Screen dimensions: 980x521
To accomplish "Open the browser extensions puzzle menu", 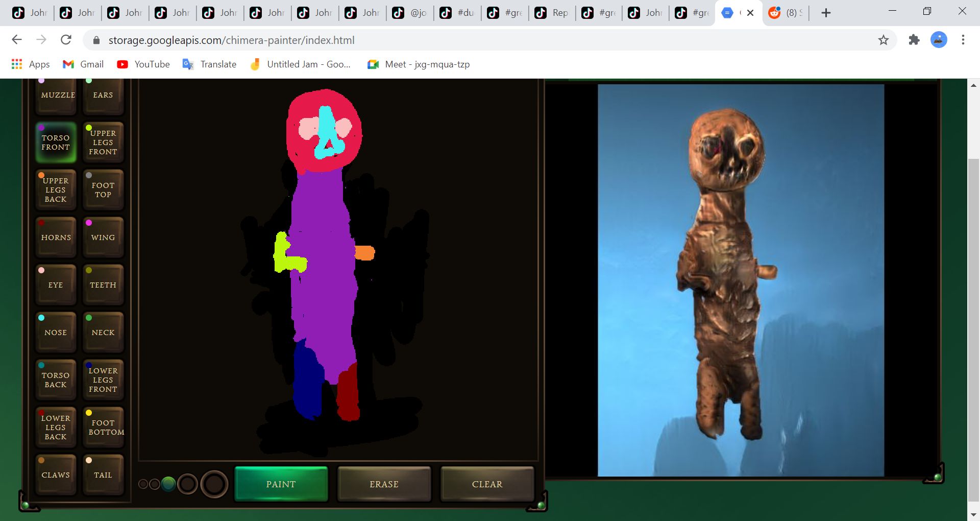I will tap(914, 40).
